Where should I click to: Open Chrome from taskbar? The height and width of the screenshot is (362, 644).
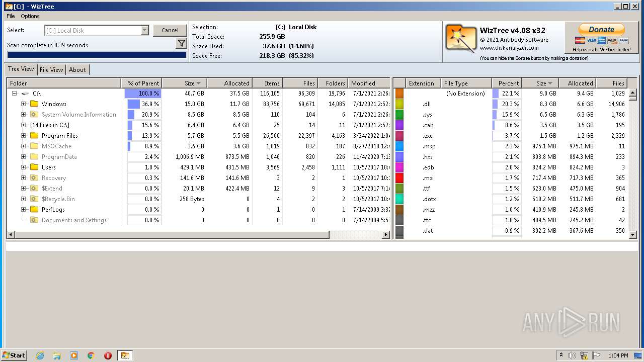(91, 355)
